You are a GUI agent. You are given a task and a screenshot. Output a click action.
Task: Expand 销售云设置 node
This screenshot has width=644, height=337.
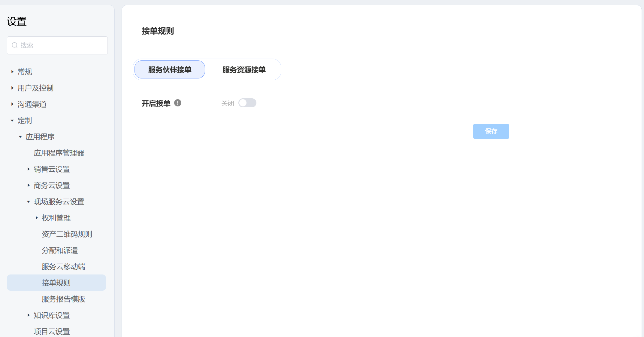29,169
